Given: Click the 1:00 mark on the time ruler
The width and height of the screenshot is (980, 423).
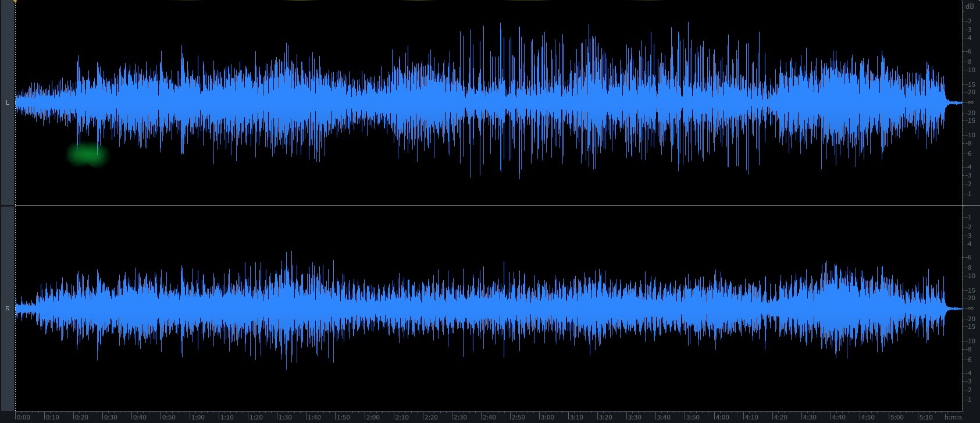Looking at the screenshot, I should point(198,417).
